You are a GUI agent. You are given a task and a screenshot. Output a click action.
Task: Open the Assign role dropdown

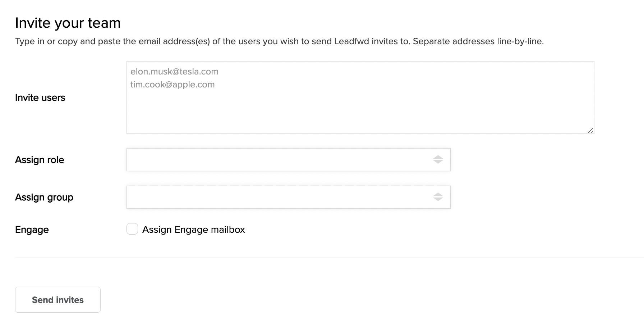280,160
